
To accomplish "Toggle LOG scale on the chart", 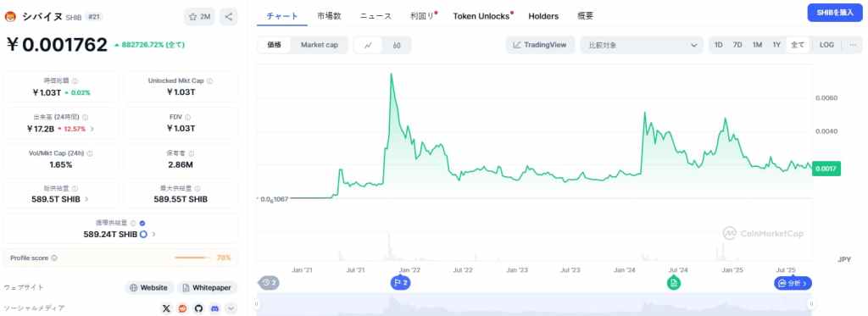I will pyautogui.click(x=826, y=45).
